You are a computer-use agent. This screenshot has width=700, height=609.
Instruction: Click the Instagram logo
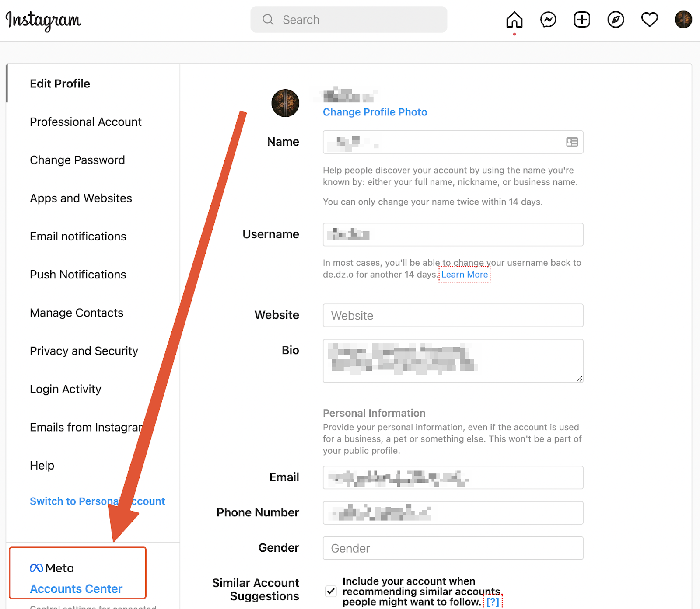(43, 21)
